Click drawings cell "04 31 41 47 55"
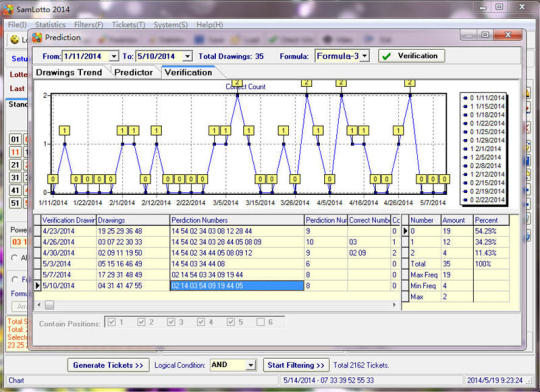The image size is (540, 392). click(133, 286)
